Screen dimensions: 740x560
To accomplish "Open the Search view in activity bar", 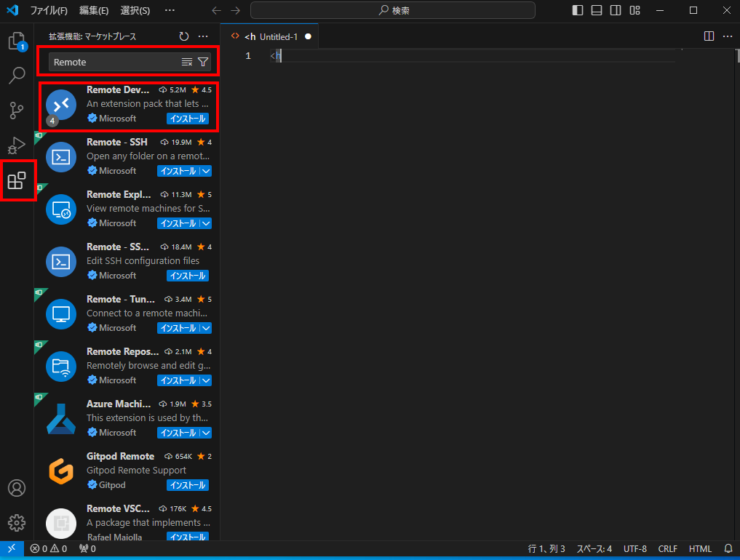I will (x=17, y=76).
